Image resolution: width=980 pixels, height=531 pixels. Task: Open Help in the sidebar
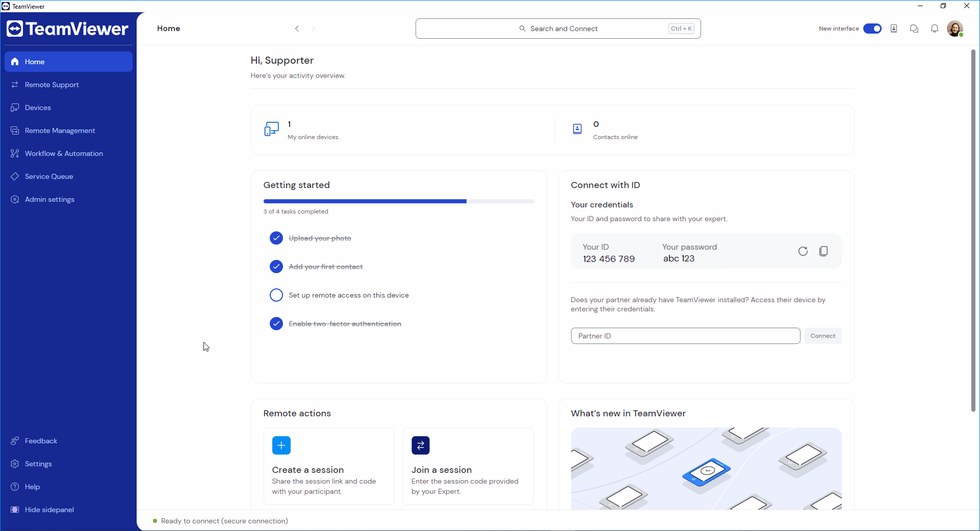pyautogui.click(x=68, y=487)
